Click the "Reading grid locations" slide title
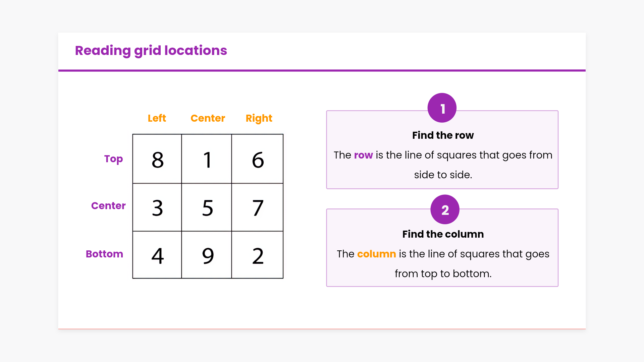644x362 pixels. pyautogui.click(x=151, y=51)
